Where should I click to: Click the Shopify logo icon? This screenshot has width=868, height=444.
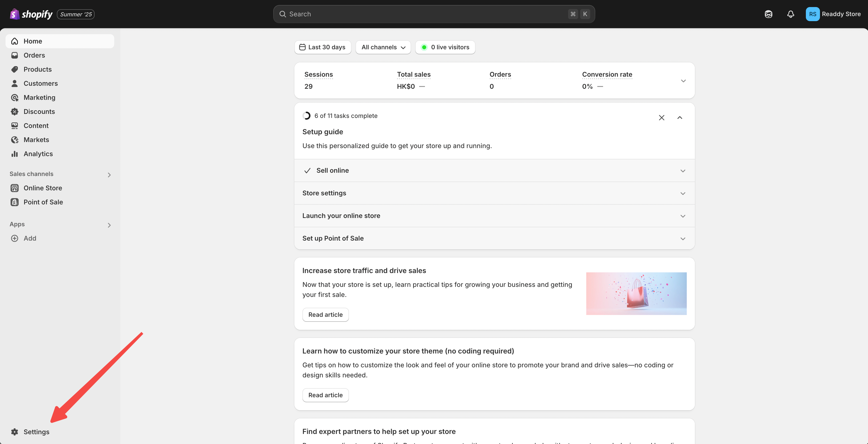14,14
